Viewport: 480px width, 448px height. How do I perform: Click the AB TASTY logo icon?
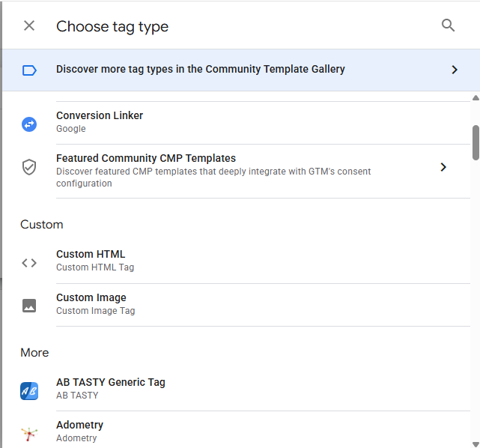(x=29, y=391)
